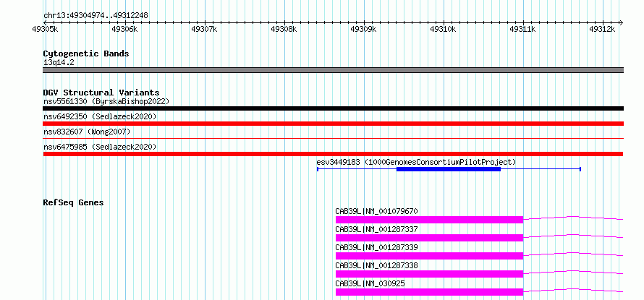Select the magenta NM_001287339 exon bar

pyautogui.click(x=429, y=256)
